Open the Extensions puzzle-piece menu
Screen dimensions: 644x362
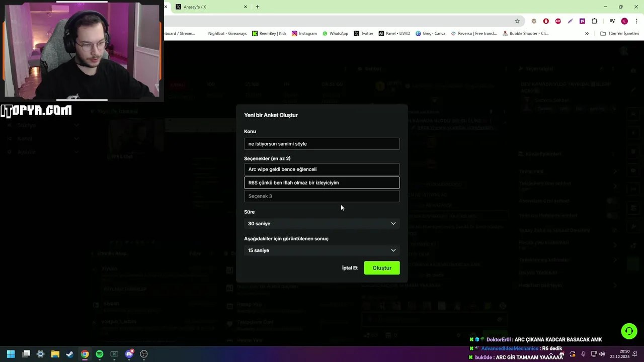coord(595,21)
